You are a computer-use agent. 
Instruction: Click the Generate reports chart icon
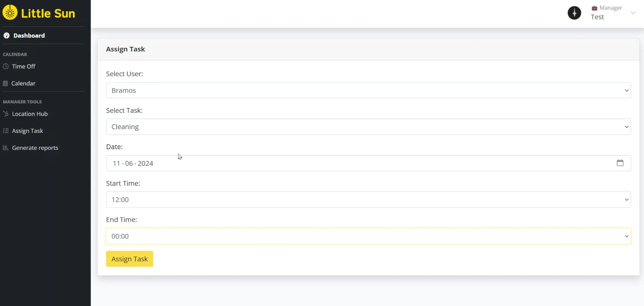6,148
